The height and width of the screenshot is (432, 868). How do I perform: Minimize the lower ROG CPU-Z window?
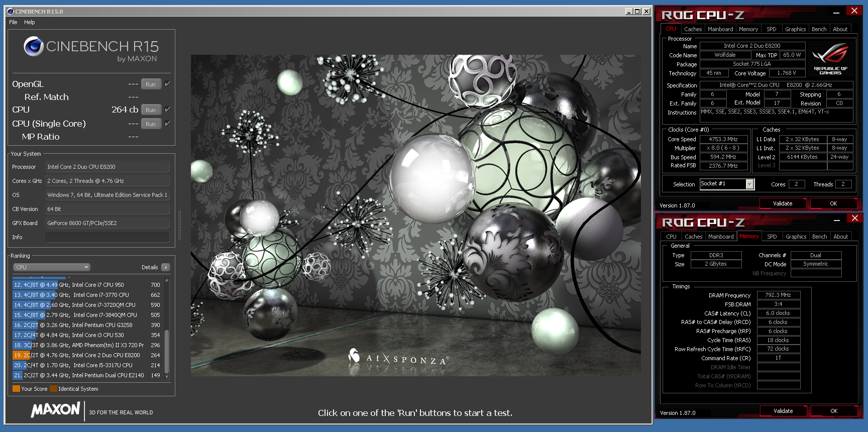coord(837,220)
